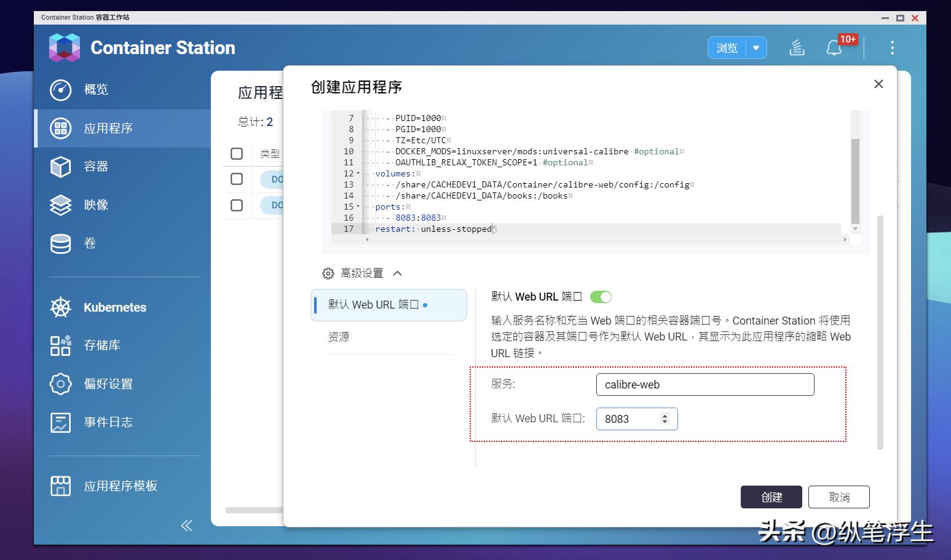Click the Container Station logo icon
951x560 pixels.
coord(65,47)
